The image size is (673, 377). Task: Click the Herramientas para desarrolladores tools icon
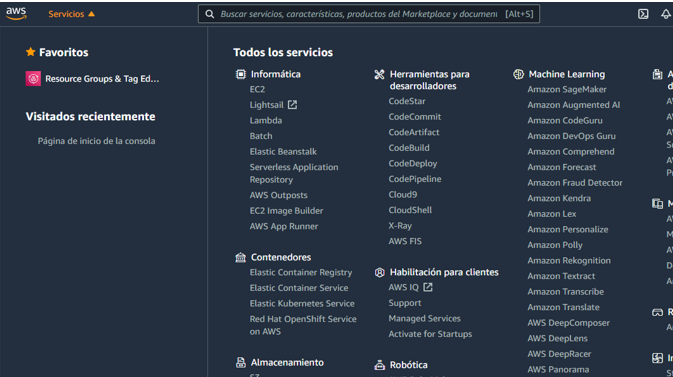(379, 74)
